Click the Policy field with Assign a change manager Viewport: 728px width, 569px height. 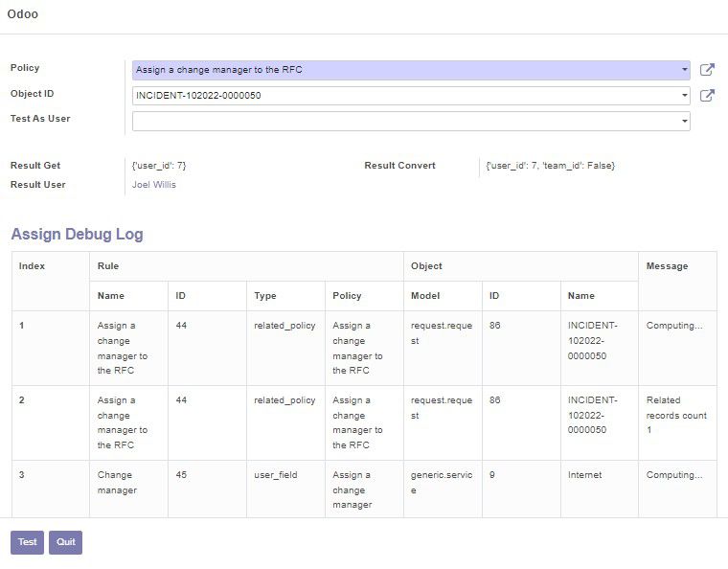click(x=411, y=70)
